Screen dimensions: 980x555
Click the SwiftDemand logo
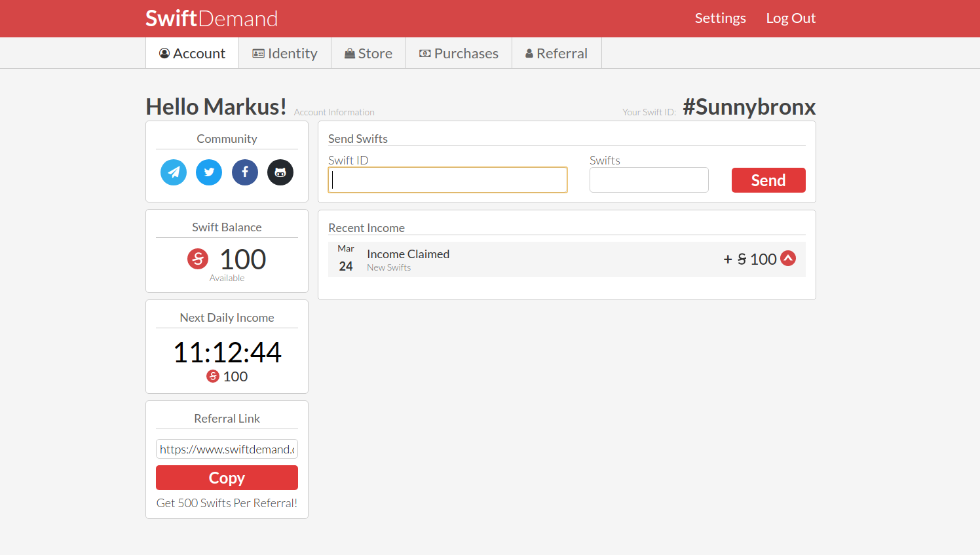[x=212, y=18]
